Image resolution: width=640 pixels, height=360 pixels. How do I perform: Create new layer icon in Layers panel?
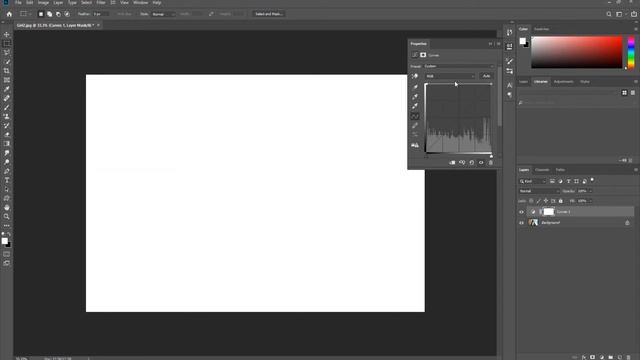point(620,357)
